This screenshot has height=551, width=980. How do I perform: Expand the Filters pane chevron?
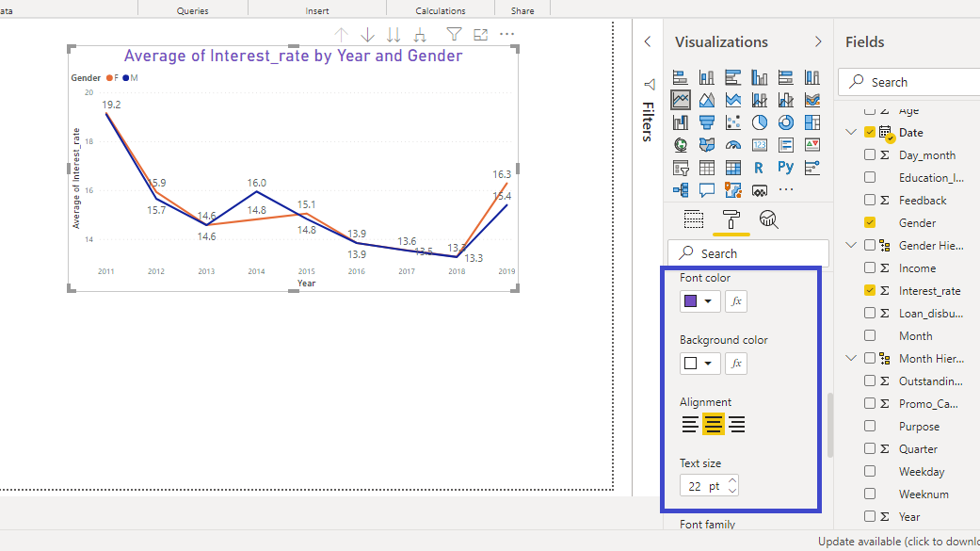click(x=648, y=42)
